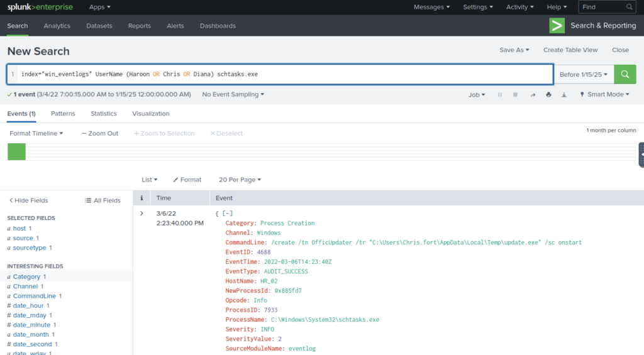Open No Event Sampling dropdown
644x355 pixels.
[233, 94]
